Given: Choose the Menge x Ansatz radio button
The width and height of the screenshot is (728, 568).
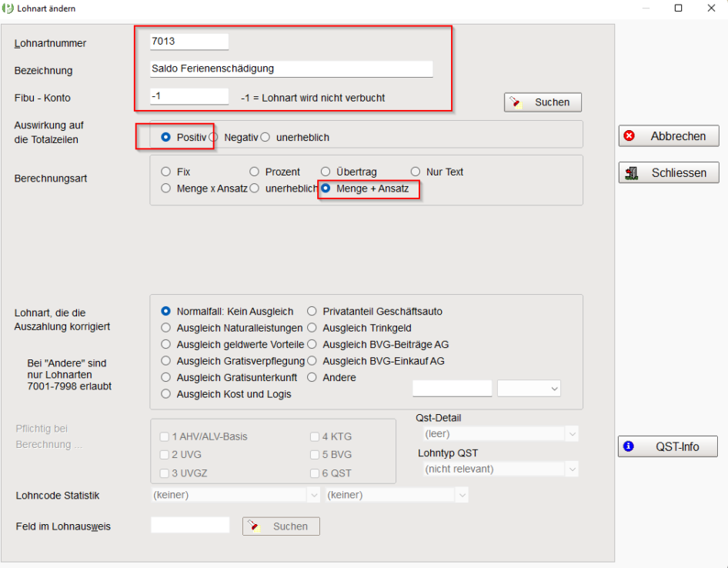Looking at the screenshot, I should (165, 188).
